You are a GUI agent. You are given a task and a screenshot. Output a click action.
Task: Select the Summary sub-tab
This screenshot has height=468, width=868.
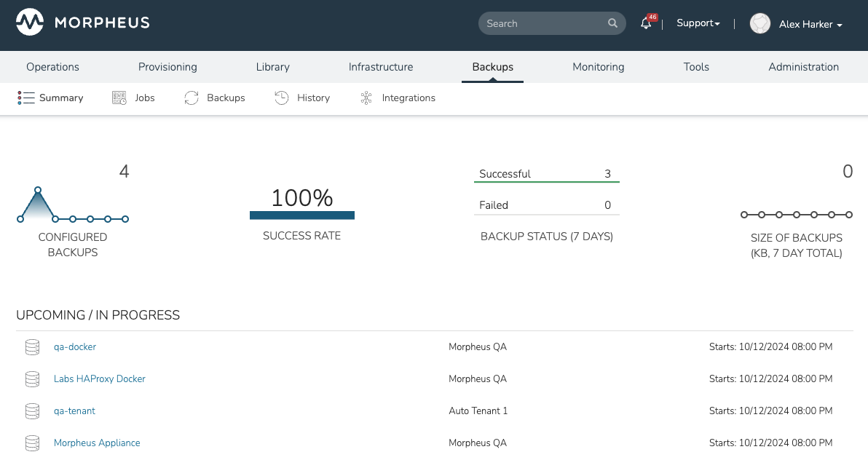click(x=51, y=98)
